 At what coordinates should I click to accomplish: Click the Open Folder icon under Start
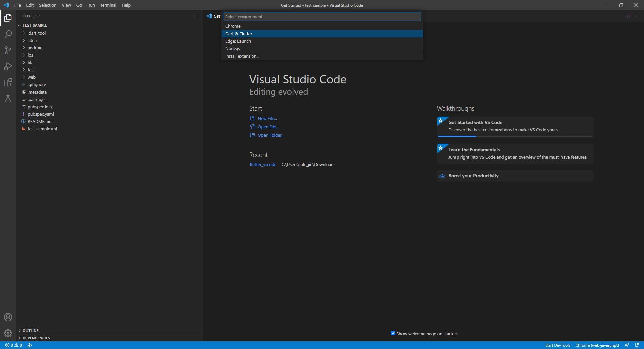pos(252,135)
